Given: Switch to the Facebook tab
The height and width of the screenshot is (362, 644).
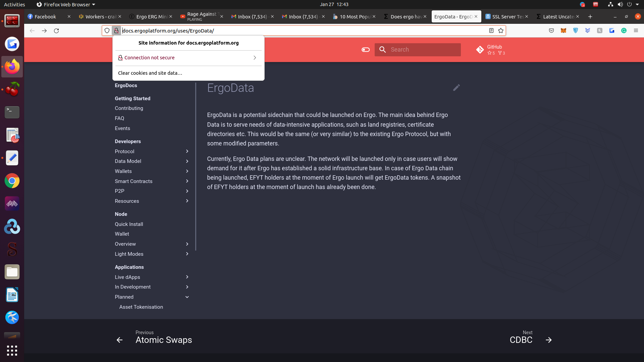Looking at the screenshot, I should [45, 16].
